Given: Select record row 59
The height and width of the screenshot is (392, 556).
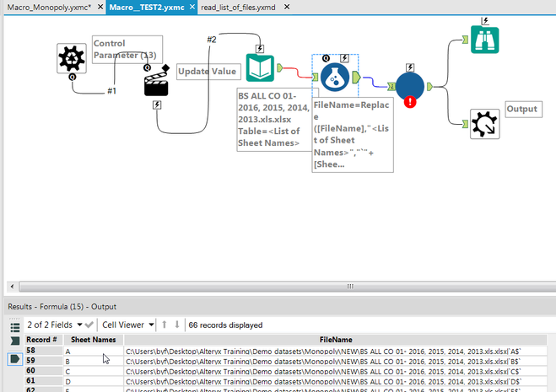Looking at the screenshot, I should pos(43,361).
